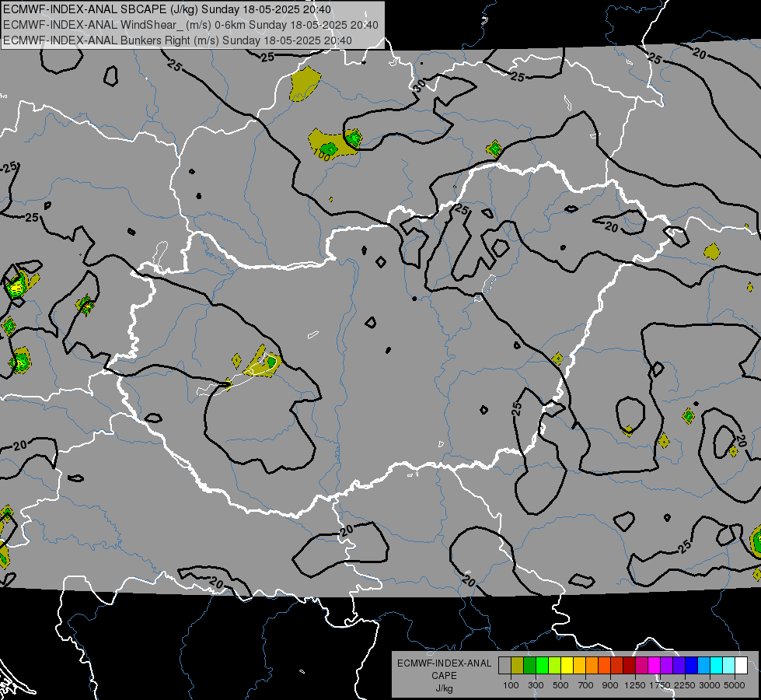This screenshot has width=761, height=700.
Task: Select the olive legend color swatch
Action: pyautogui.click(x=518, y=665)
